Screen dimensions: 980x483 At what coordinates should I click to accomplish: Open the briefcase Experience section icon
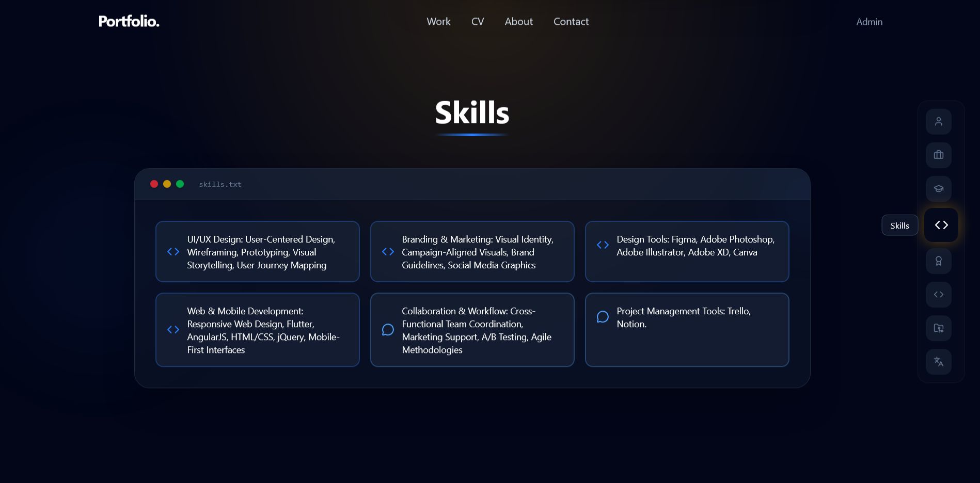coord(939,155)
